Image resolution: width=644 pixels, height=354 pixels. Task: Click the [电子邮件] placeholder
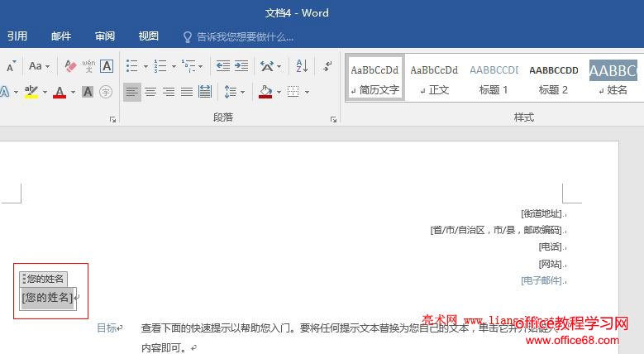tap(541, 280)
